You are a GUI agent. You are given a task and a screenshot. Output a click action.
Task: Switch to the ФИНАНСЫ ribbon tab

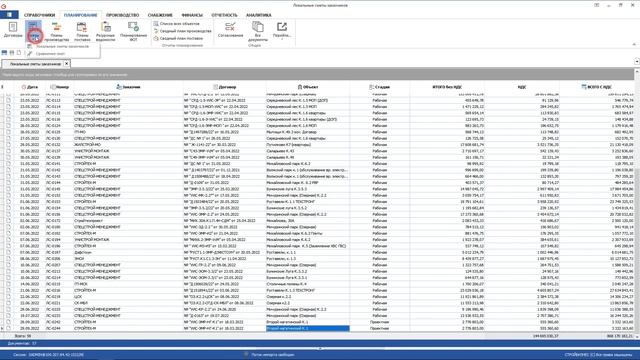point(192,15)
